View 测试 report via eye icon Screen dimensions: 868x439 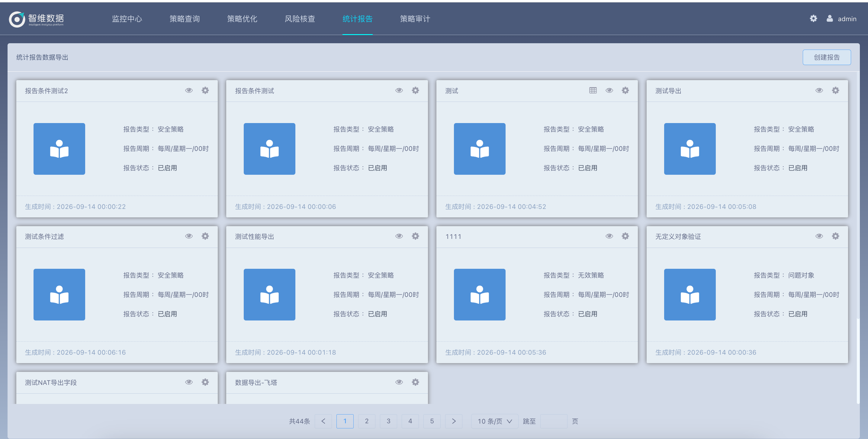point(609,90)
